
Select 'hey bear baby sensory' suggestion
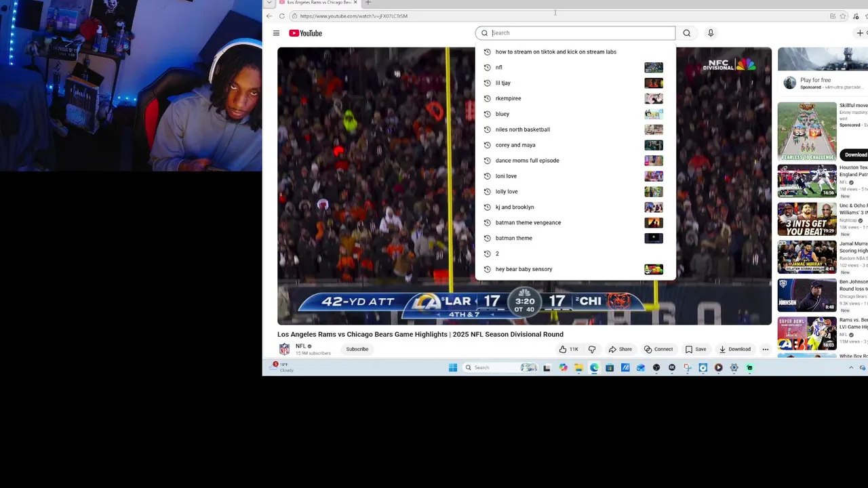tap(575, 269)
